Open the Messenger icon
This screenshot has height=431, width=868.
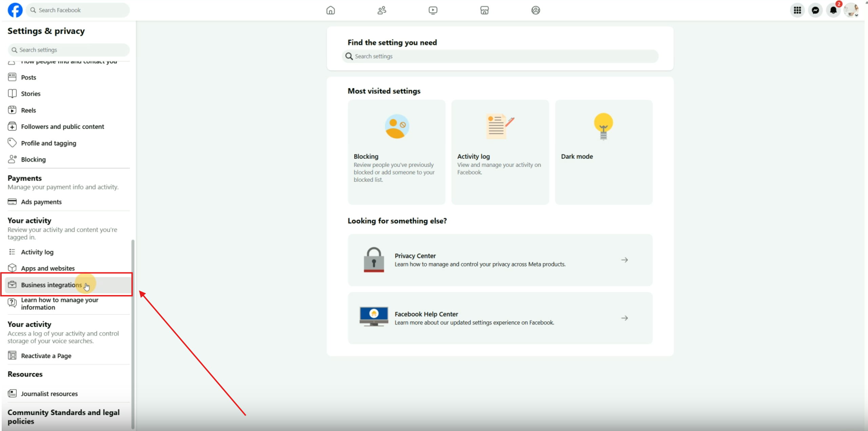[x=815, y=10]
